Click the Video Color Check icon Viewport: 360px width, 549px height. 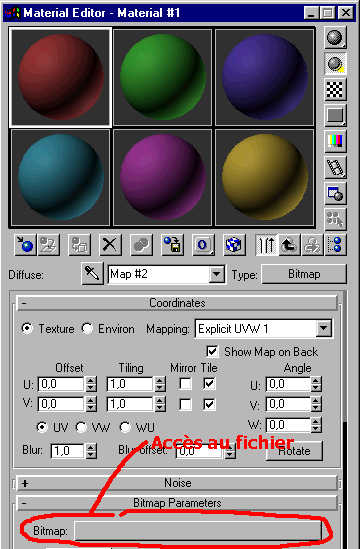click(x=335, y=141)
